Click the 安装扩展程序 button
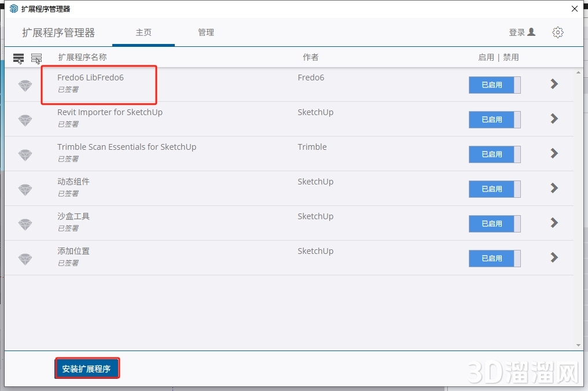Screen dimensions: 588x391 [x=87, y=368]
